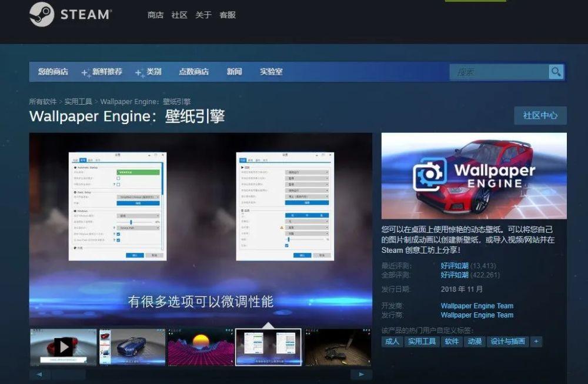This screenshot has width=588, height=384.
Task: Open the 点数商店 tab
Action: pyautogui.click(x=194, y=72)
